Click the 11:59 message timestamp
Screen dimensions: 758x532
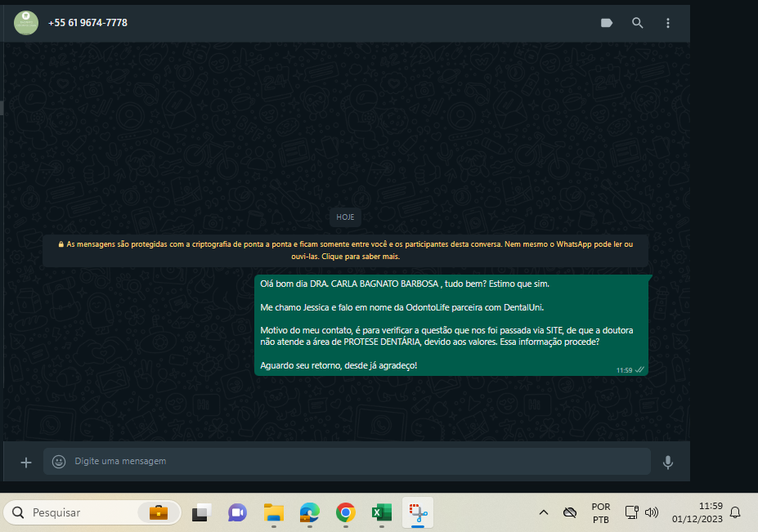point(624,370)
